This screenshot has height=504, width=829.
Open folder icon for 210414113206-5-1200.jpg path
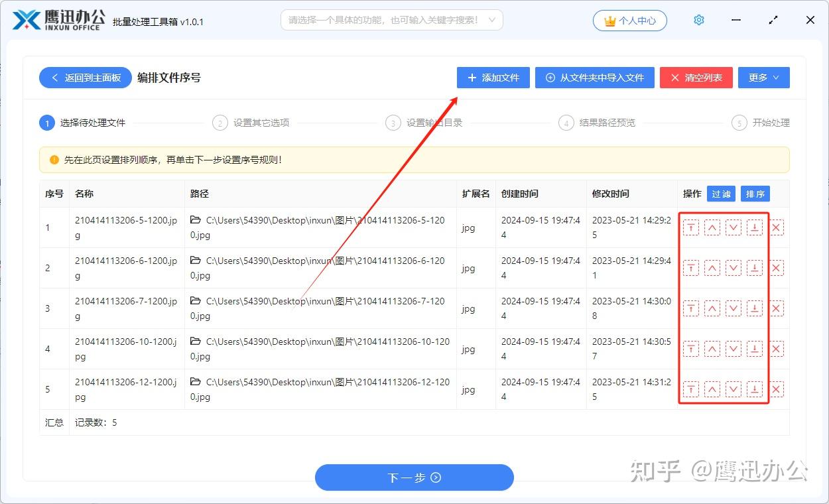coord(196,220)
